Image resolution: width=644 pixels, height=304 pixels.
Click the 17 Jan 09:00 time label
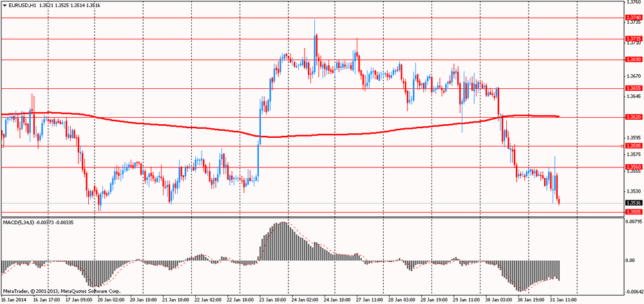80,300
